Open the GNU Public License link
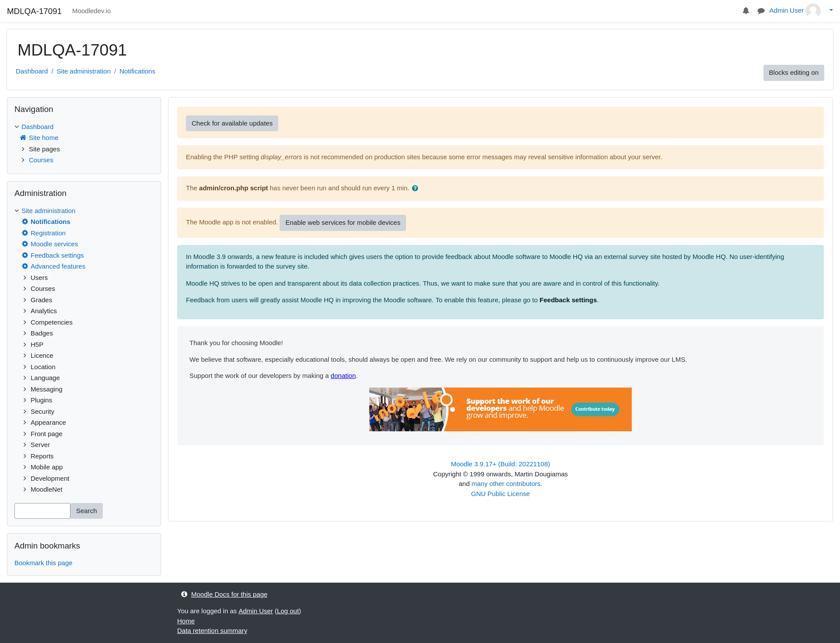 click(x=500, y=494)
